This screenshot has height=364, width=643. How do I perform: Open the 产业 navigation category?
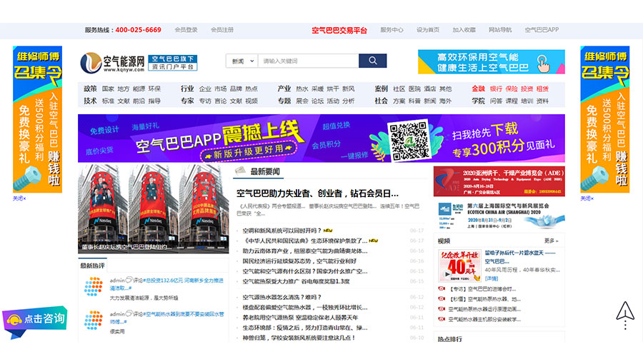[x=284, y=89]
